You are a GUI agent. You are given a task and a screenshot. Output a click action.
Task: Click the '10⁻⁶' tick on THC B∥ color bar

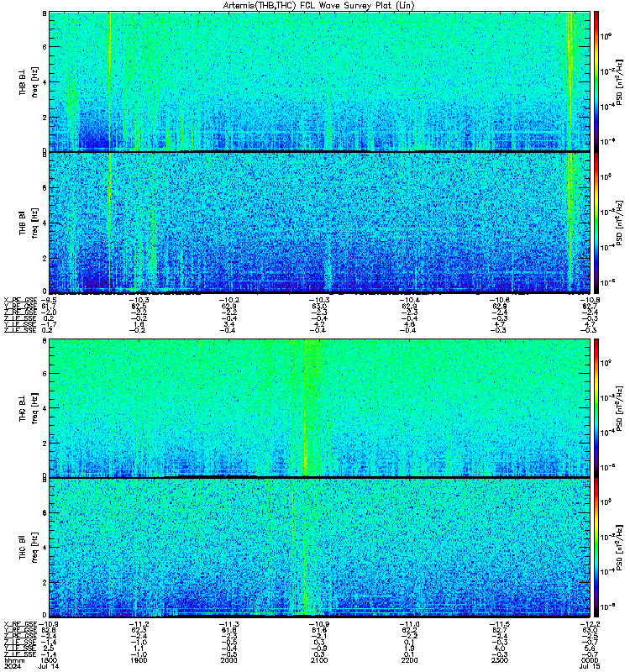[x=607, y=606]
